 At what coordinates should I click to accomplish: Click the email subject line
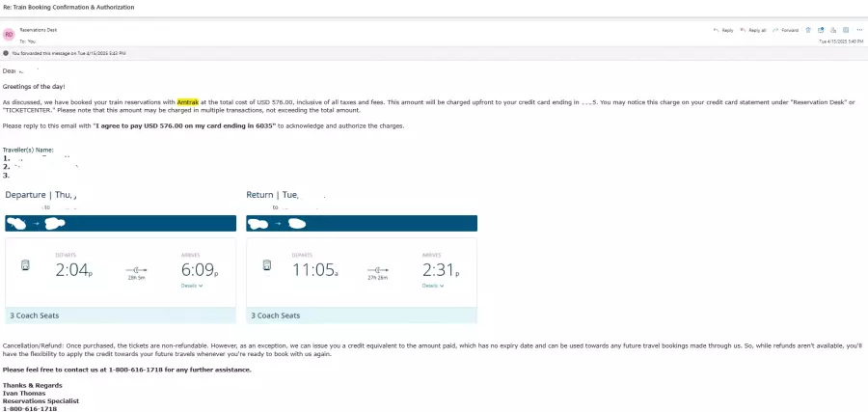(x=68, y=7)
